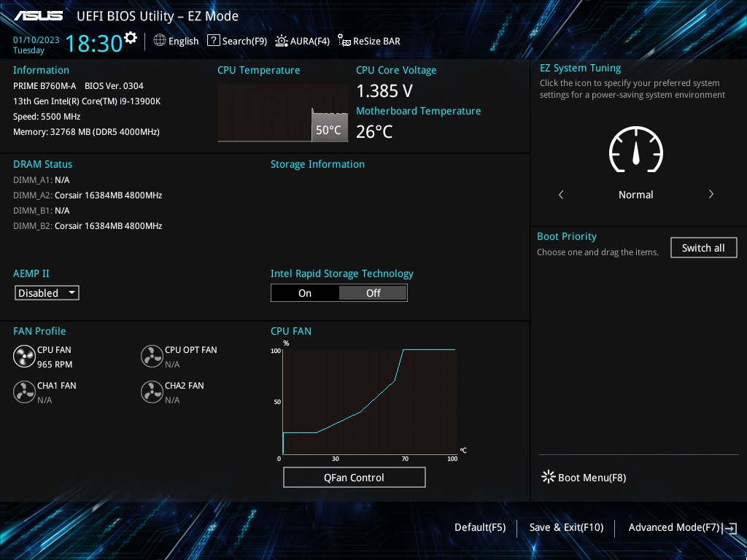Image resolution: width=747 pixels, height=560 pixels.
Task: Select the CHA1 FAN icon
Action: tap(24, 392)
